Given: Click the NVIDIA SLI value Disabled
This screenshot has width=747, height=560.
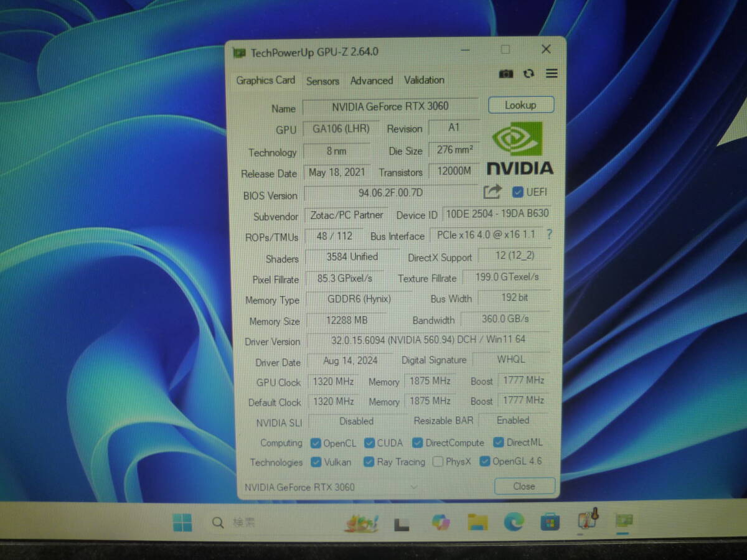Looking at the screenshot, I should (357, 422).
